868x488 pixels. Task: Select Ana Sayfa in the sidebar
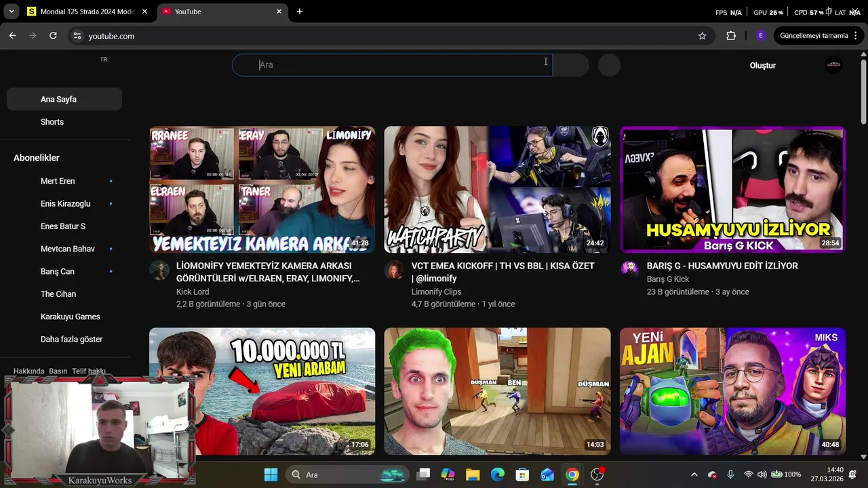click(64, 99)
